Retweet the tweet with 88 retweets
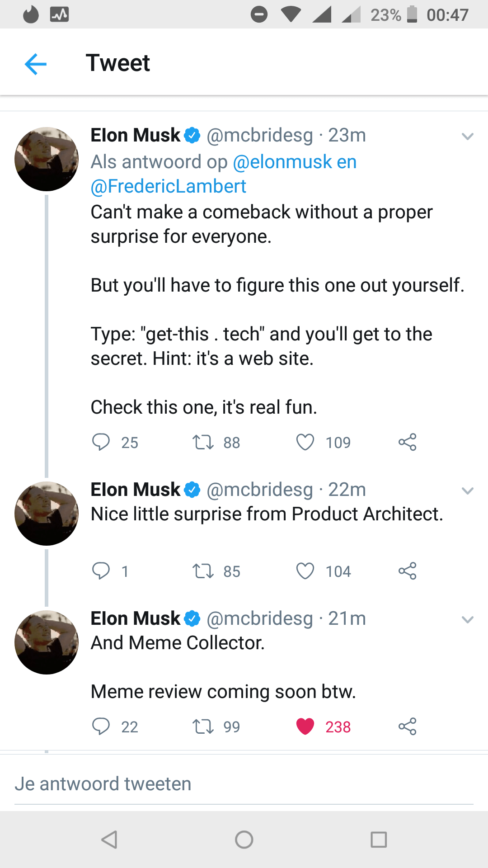Screen dimensions: 488x868 [203, 442]
